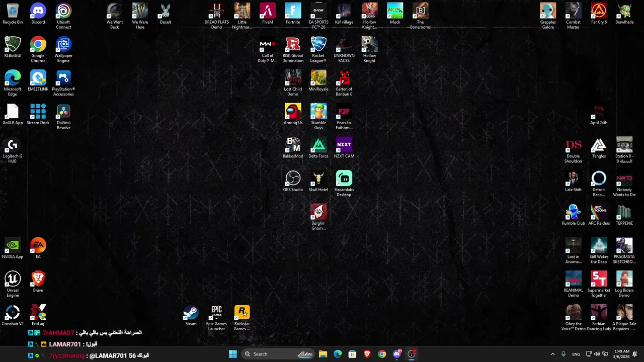Open We Went Back game icon

pos(115,16)
